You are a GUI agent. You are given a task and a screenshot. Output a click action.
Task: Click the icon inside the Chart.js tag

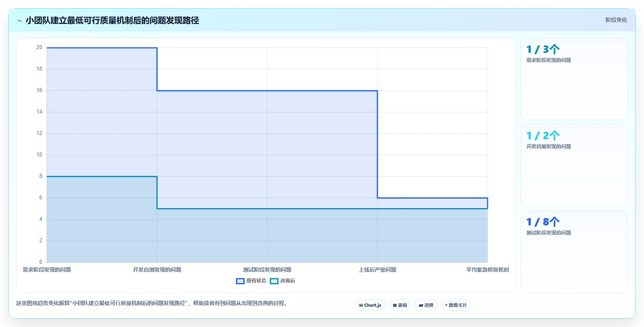(361, 306)
